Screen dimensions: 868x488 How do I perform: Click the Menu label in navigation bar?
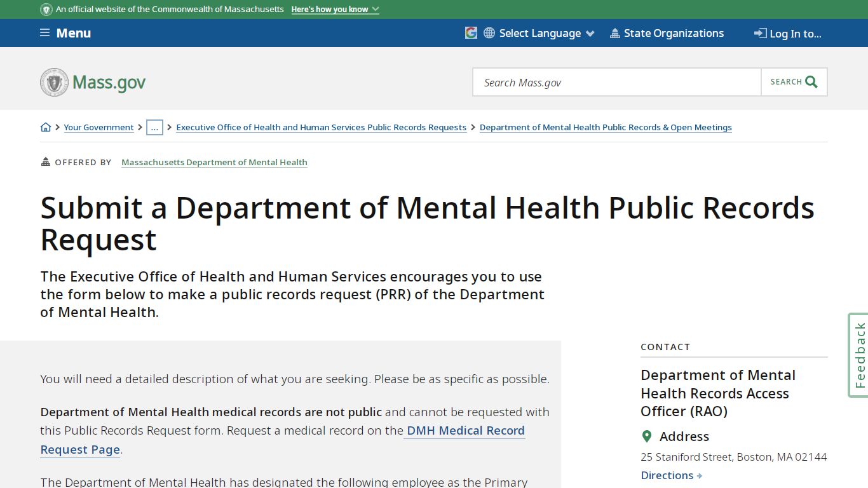(74, 33)
